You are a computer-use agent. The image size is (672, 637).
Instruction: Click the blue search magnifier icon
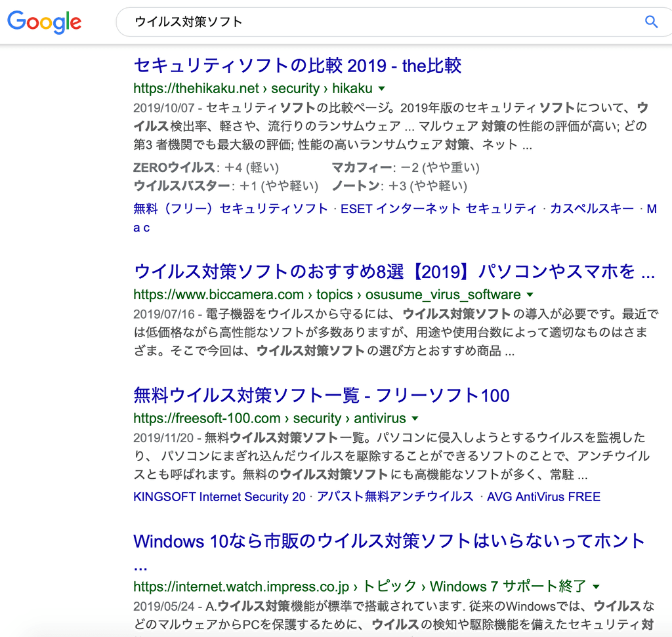point(651,22)
